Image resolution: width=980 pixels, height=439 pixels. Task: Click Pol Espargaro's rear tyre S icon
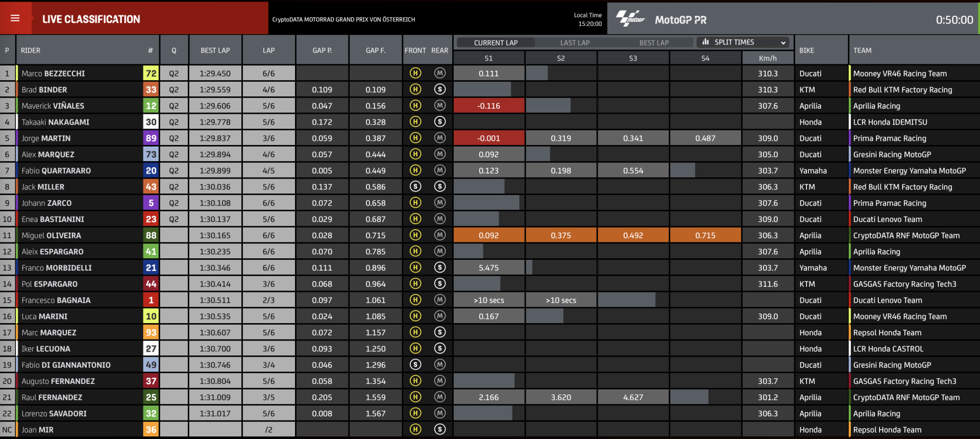[x=440, y=284]
